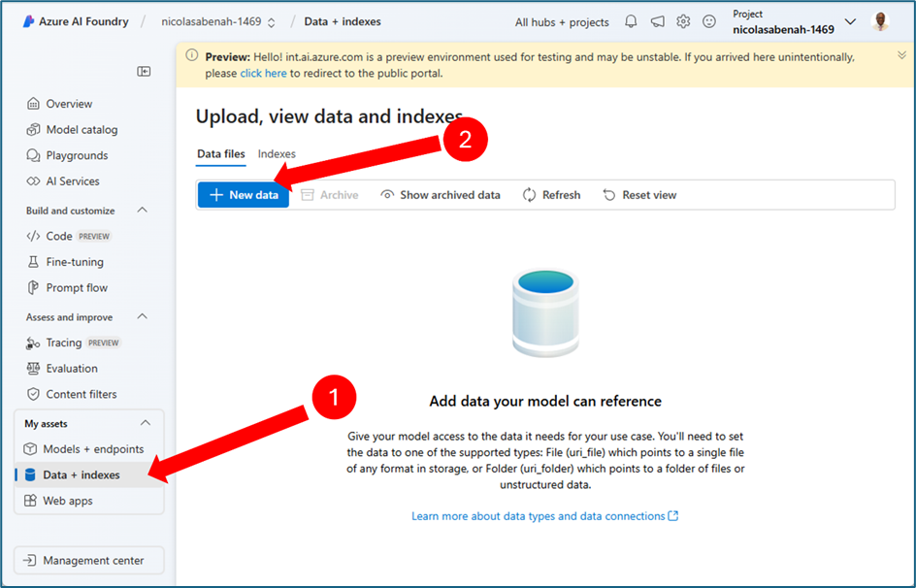Collapse the Build and customize section
This screenshot has height=588, width=916.
point(142,210)
